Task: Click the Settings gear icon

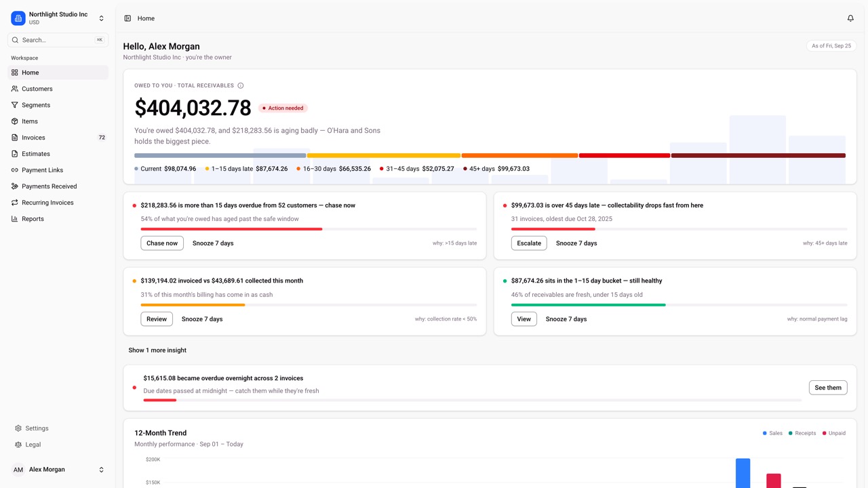Action: (x=18, y=428)
